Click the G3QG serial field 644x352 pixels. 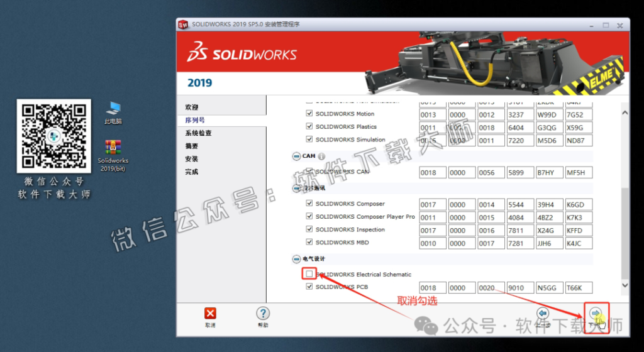(550, 128)
